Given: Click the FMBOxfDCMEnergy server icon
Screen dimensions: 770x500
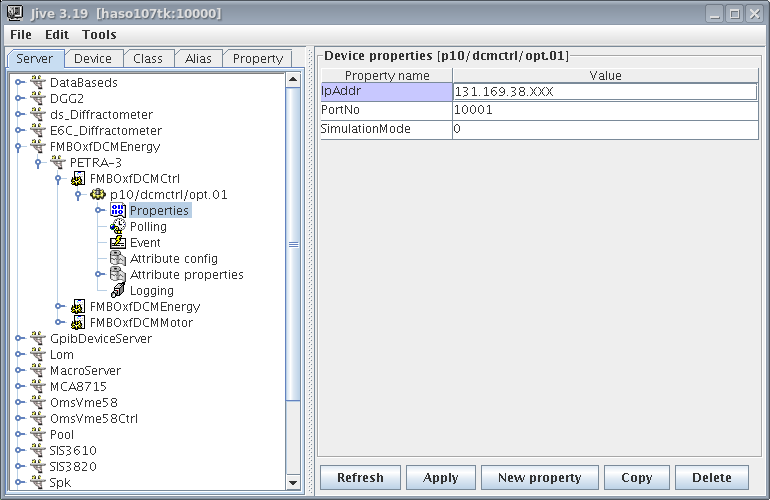Looking at the screenshot, I should coord(38,146).
